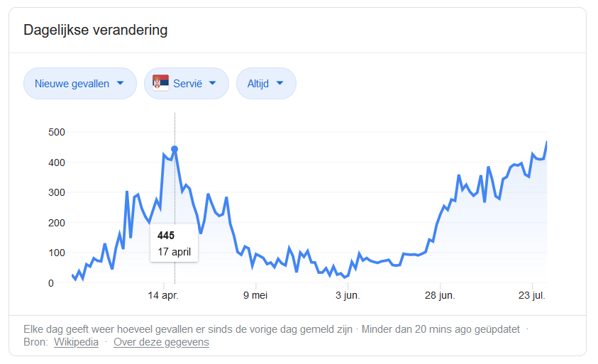The image size is (598, 364).
Task: Click the Dagelijkse verandering heading
Action: click(96, 30)
